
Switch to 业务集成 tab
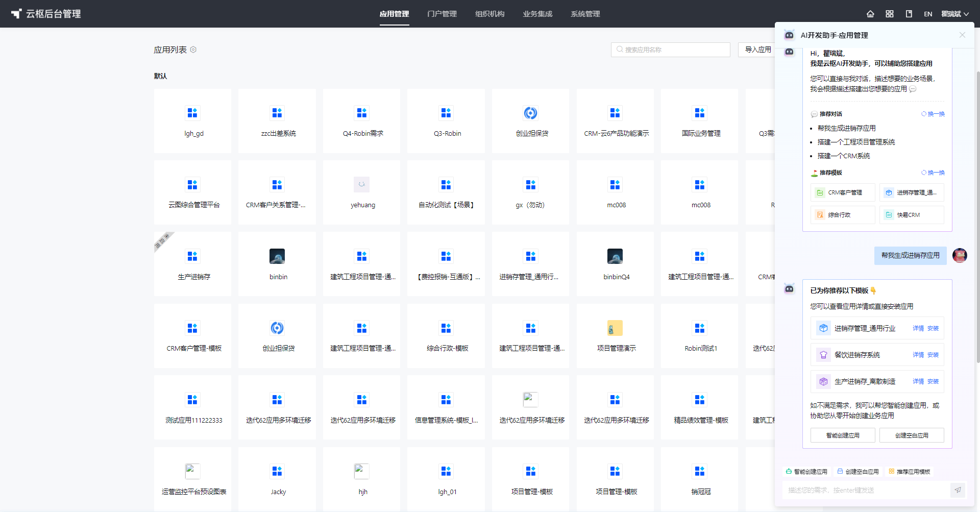click(537, 14)
